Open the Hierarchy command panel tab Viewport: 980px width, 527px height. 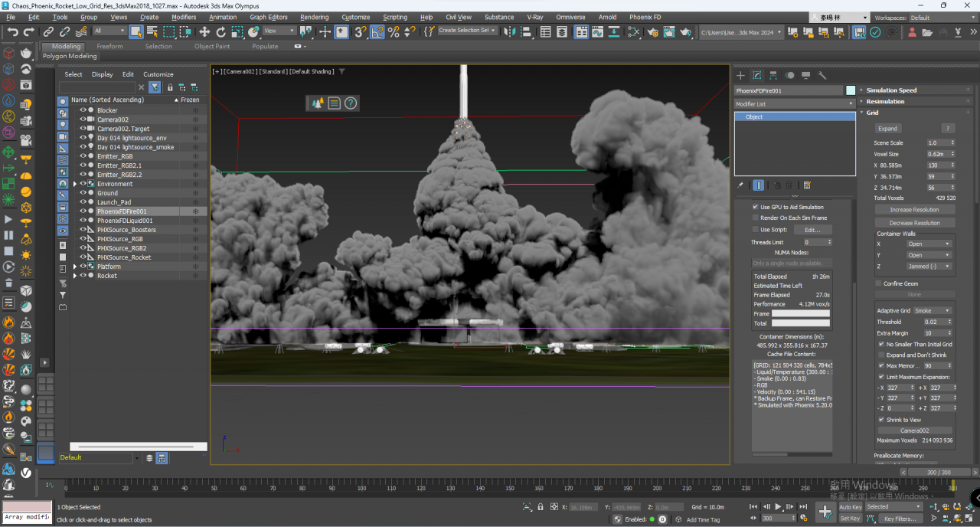point(773,75)
